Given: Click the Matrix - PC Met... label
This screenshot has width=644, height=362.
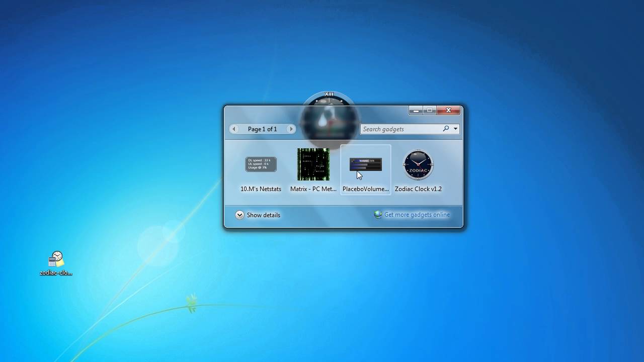Looking at the screenshot, I should 313,189.
